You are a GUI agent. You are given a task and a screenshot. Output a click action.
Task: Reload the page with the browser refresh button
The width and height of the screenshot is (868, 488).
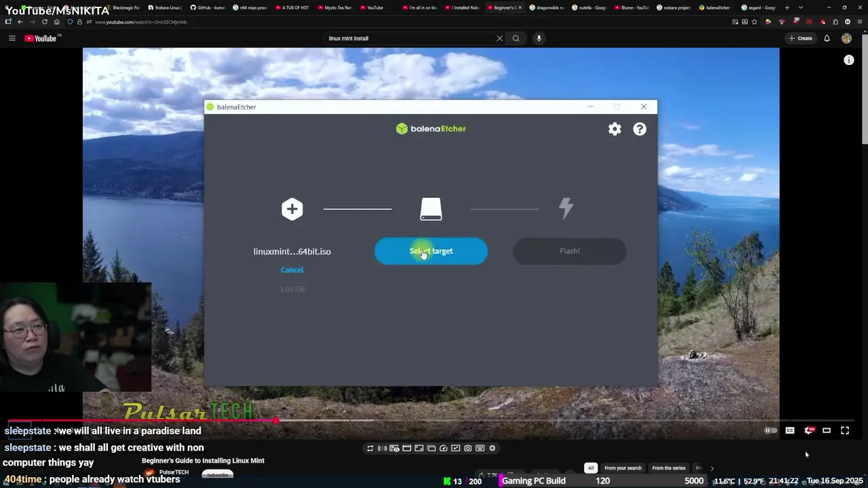pos(45,22)
